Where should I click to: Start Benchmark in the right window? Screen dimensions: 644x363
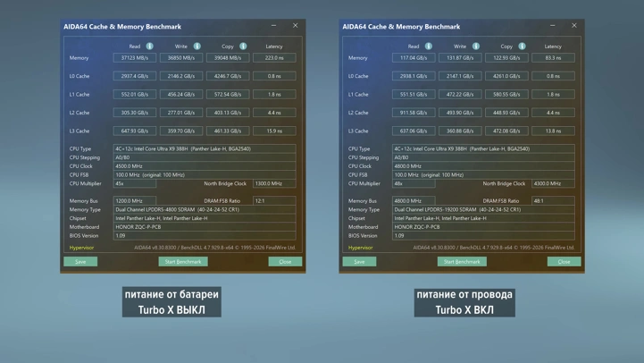coord(462,261)
